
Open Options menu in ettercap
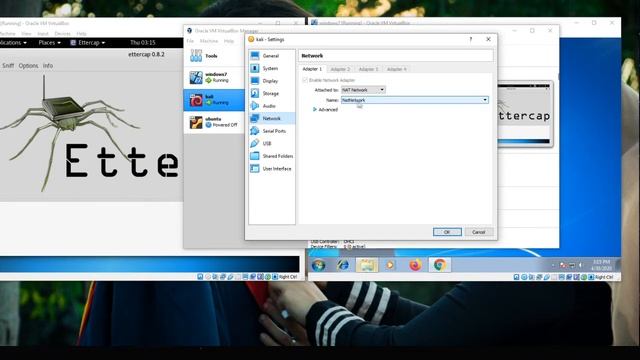tap(28, 66)
